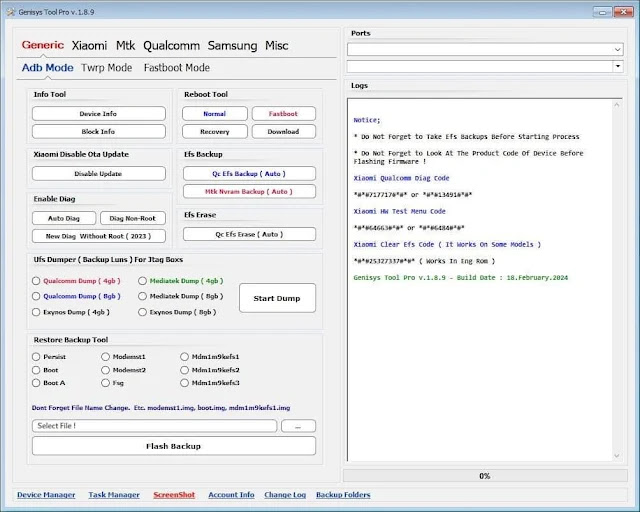
Task: Click the browse file ellipsis button
Action: [298, 426]
